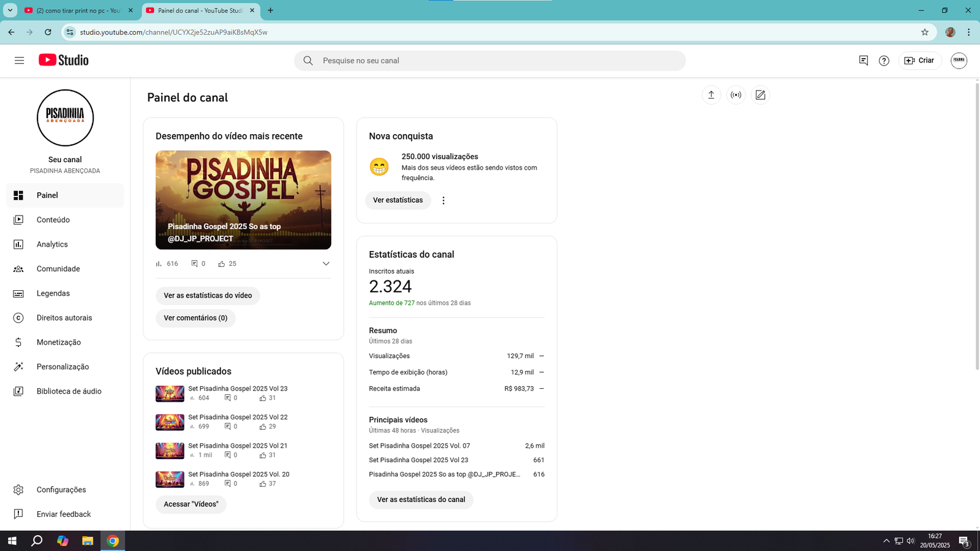Show hidden system tray icons
This screenshot has height=551, width=980.
tap(886, 541)
